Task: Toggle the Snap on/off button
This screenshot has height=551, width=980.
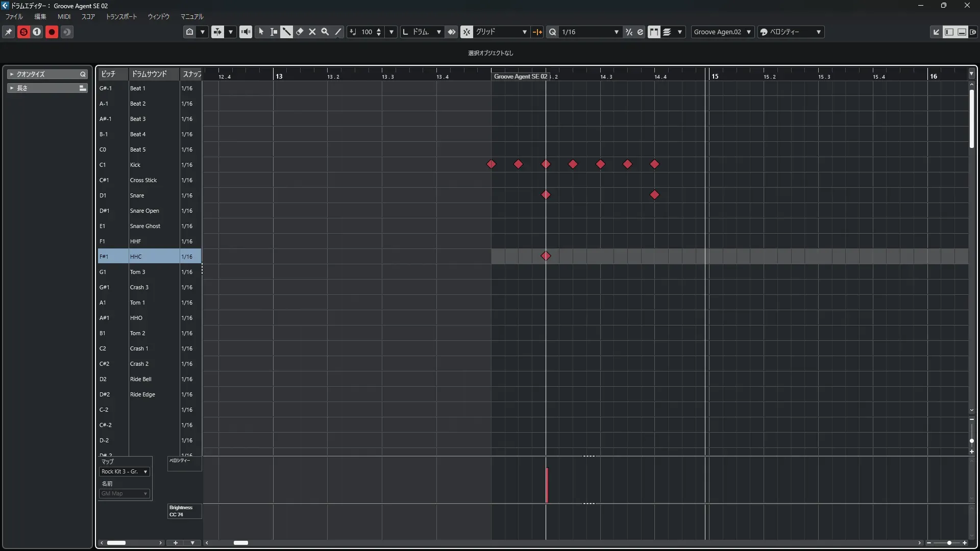Action: pyautogui.click(x=467, y=32)
